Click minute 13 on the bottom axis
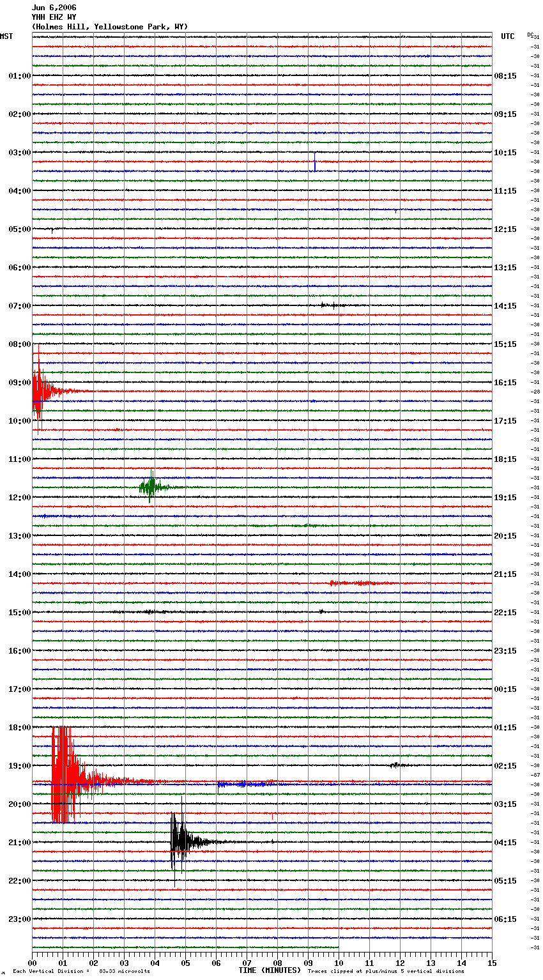The image size is (543, 980). (x=431, y=963)
